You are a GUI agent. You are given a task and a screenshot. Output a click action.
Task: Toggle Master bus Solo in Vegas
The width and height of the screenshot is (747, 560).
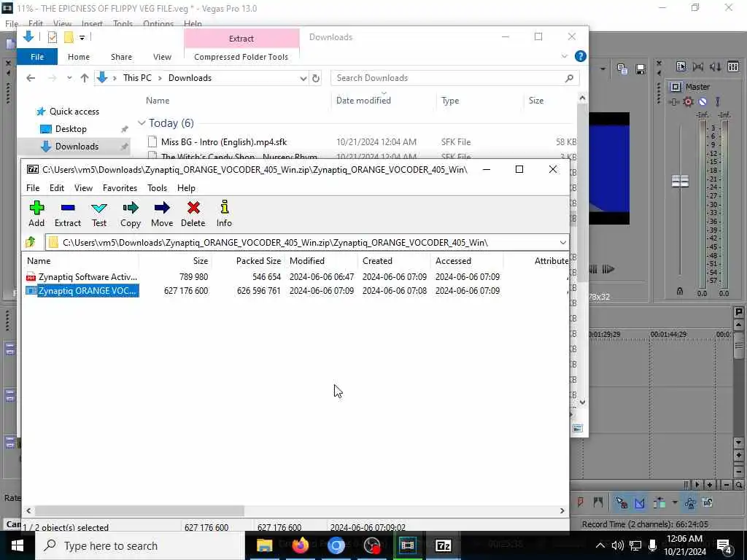tap(718, 101)
